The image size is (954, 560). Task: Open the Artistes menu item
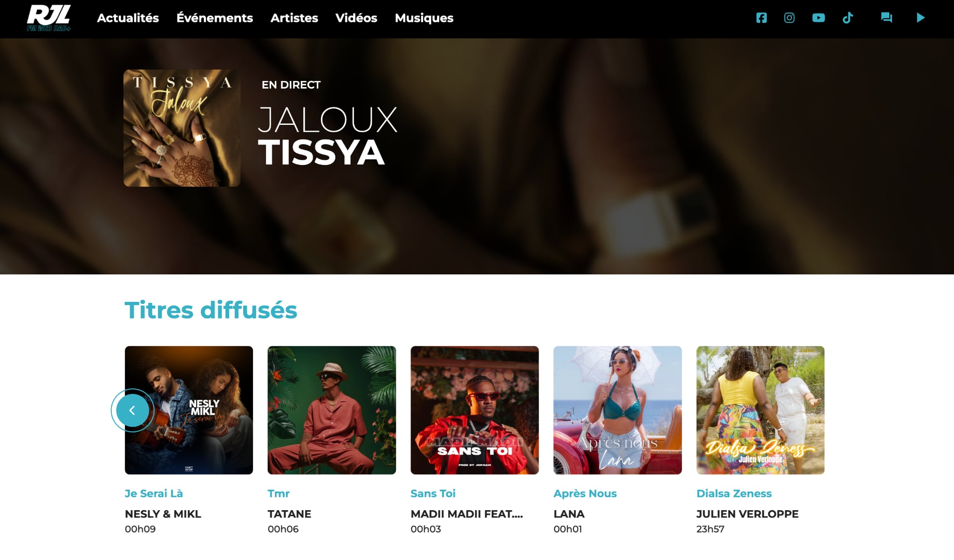pos(294,18)
